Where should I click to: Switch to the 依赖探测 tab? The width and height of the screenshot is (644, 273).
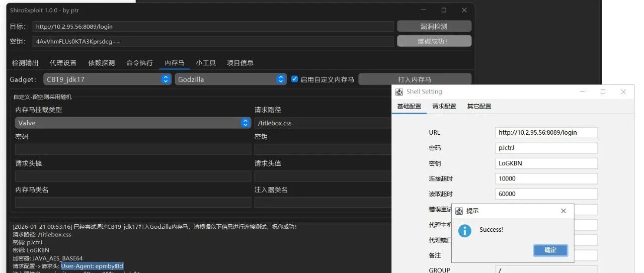point(102,63)
